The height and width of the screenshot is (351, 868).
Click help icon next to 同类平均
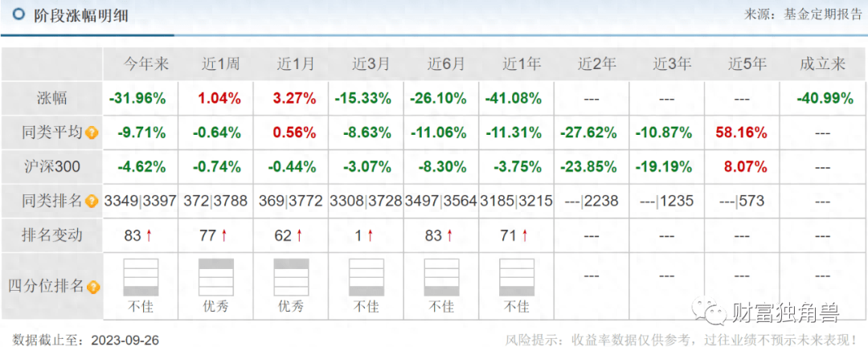click(x=92, y=133)
